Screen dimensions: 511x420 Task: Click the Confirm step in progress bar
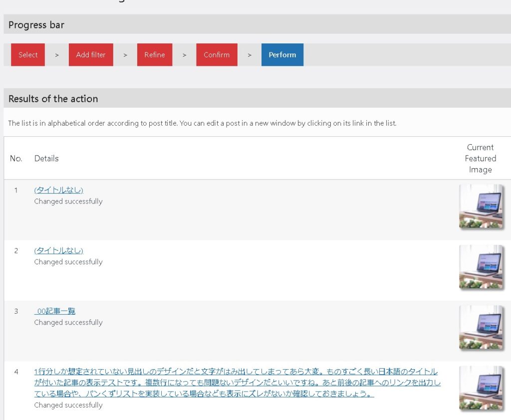click(217, 55)
